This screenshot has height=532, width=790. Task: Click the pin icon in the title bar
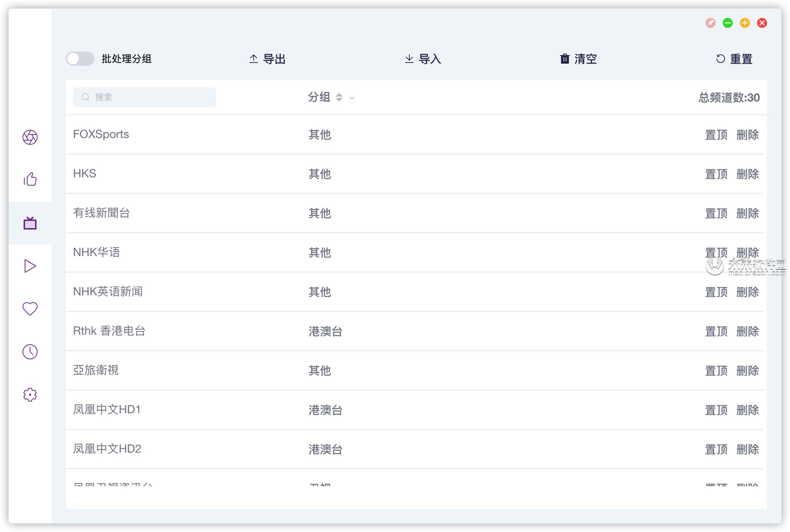[710, 23]
